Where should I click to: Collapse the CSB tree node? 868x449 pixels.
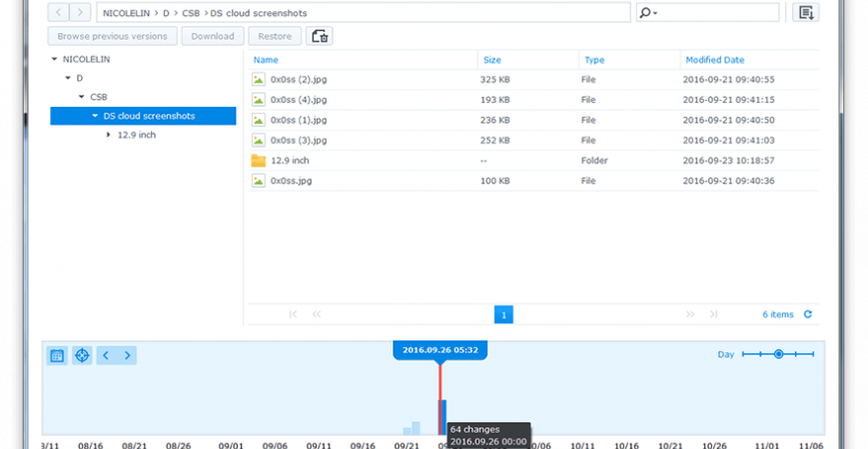point(81,97)
